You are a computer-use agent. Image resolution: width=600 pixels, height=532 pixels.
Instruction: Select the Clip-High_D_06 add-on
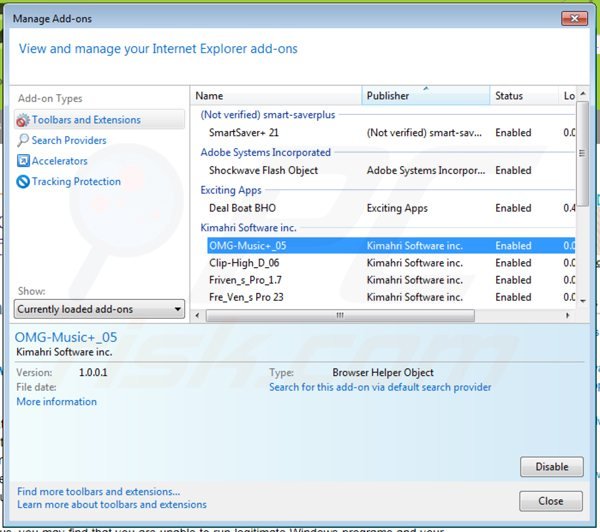coord(391,263)
